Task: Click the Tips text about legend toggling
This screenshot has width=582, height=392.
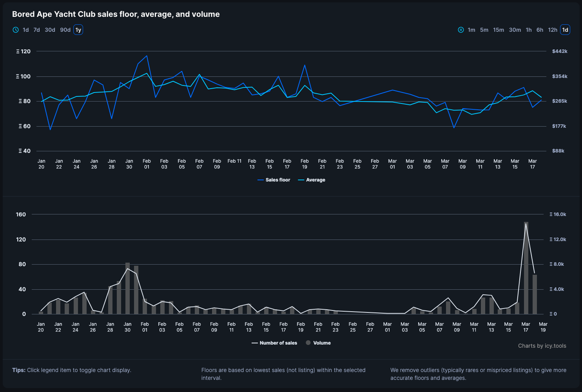Action: (72, 370)
